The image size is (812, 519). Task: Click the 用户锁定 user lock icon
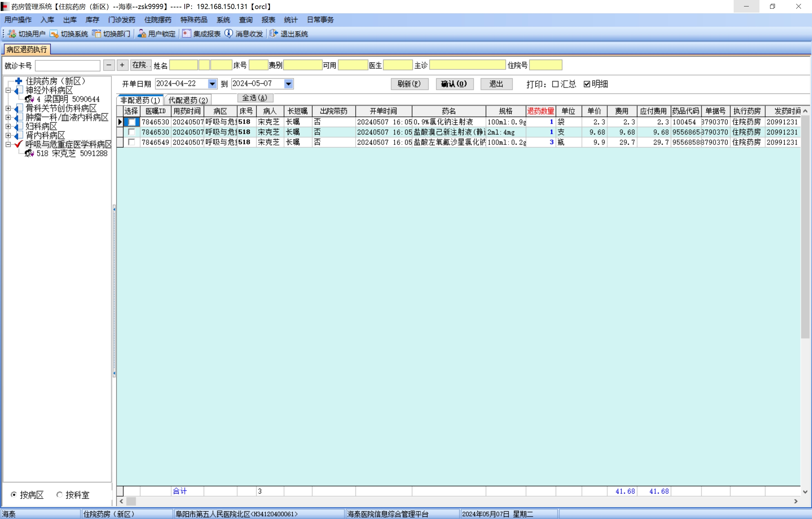pyautogui.click(x=142, y=34)
